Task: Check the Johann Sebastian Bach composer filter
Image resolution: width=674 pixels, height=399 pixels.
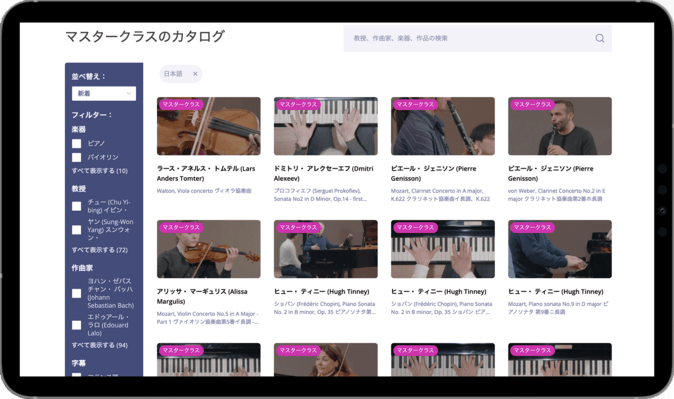Action: 77,293
